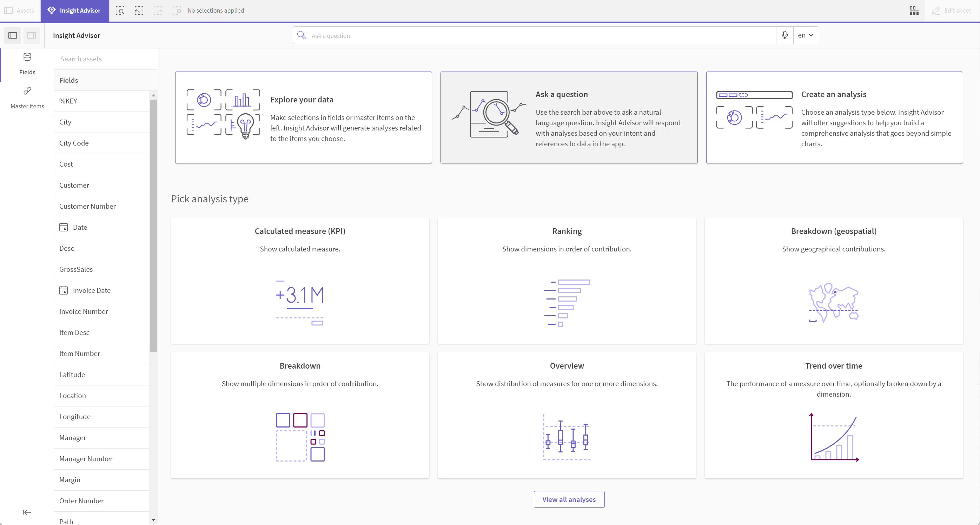
Task: Expand the Assets panel search dropdown
Action: pyautogui.click(x=104, y=58)
